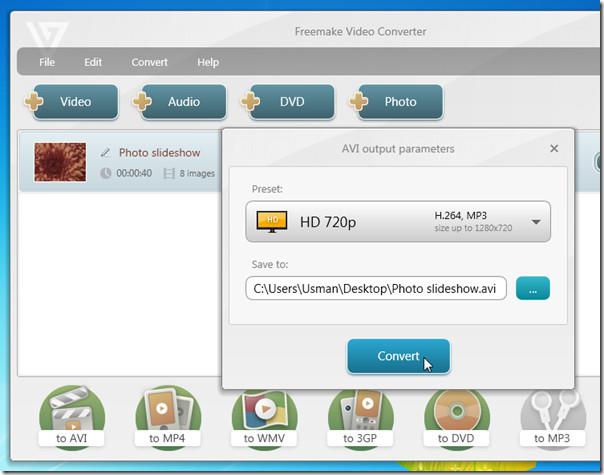The height and width of the screenshot is (475, 604).
Task: Click the Save to path field
Action: click(376, 288)
